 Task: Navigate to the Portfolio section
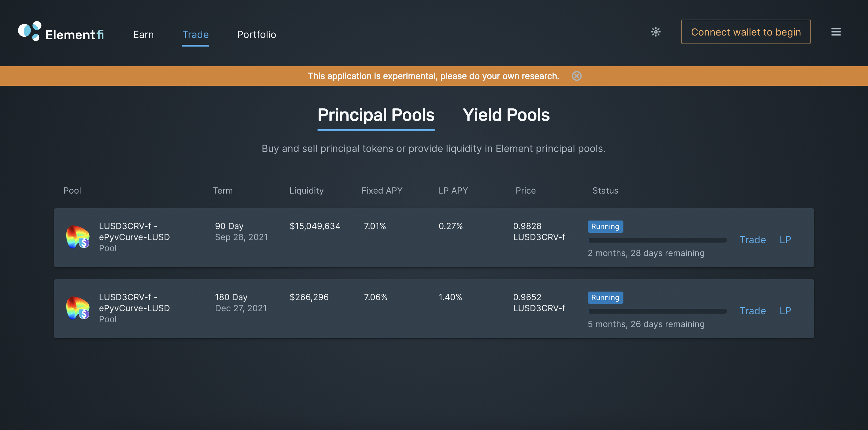tap(257, 34)
